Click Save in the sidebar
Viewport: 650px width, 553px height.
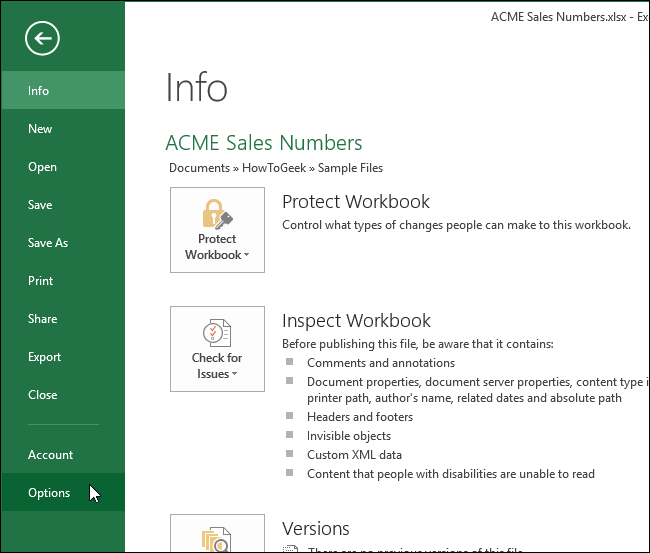click(63, 205)
